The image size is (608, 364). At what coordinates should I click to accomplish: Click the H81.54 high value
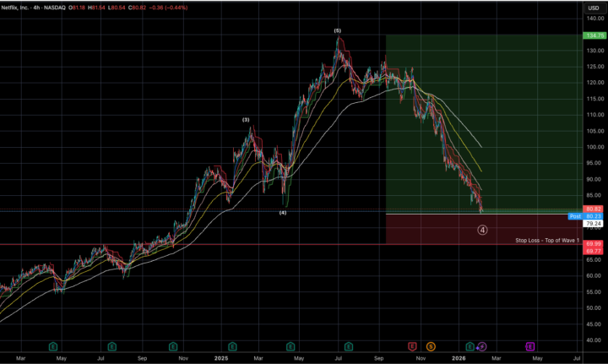coord(97,8)
